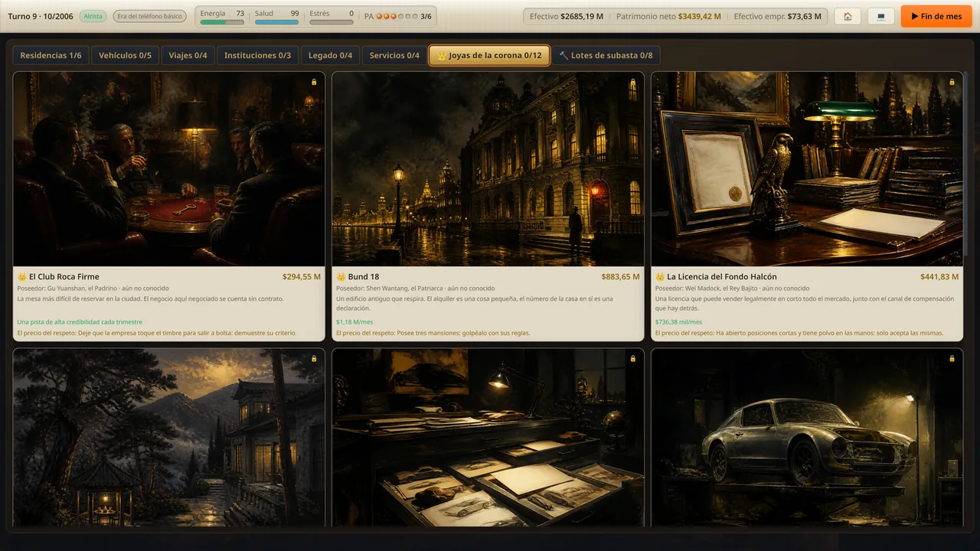Click the Fin de mes button
Screen dimensions: 980x551
tap(936, 16)
